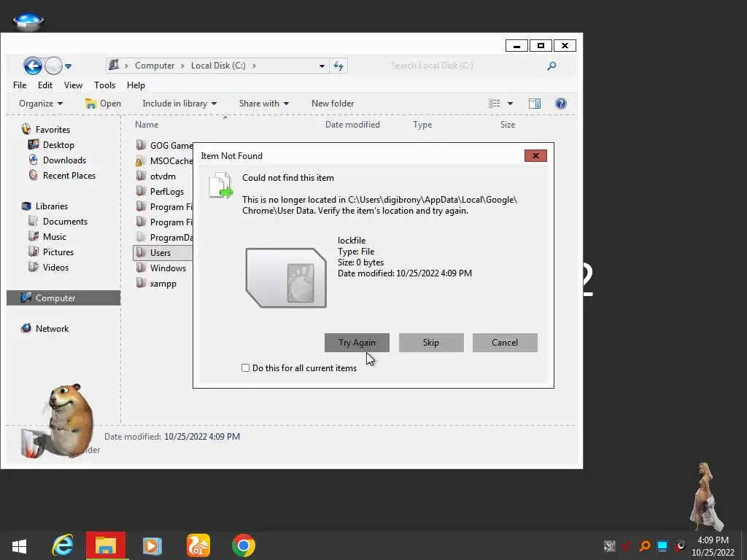Click the blue orb desktop icon
The height and width of the screenshot is (560, 747).
pyautogui.click(x=28, y=21)
